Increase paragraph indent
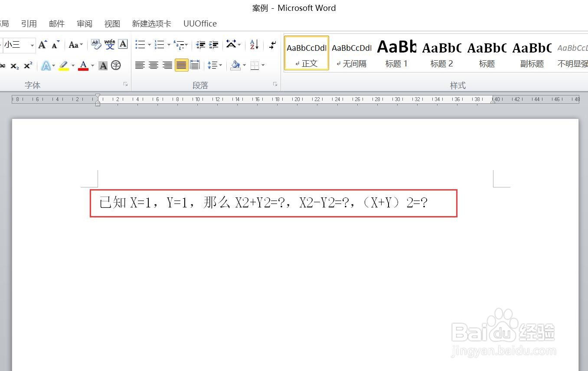 [x=214, y=44]
